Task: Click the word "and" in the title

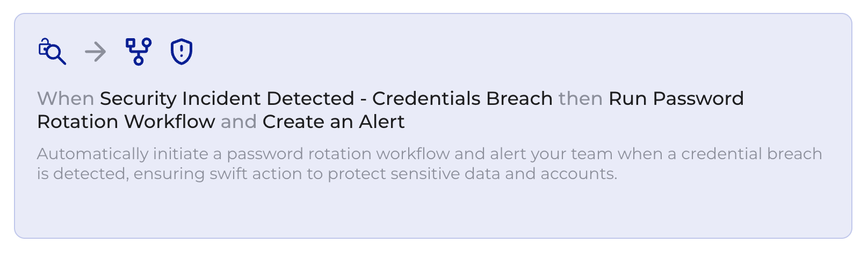Action: coord(238,122)
